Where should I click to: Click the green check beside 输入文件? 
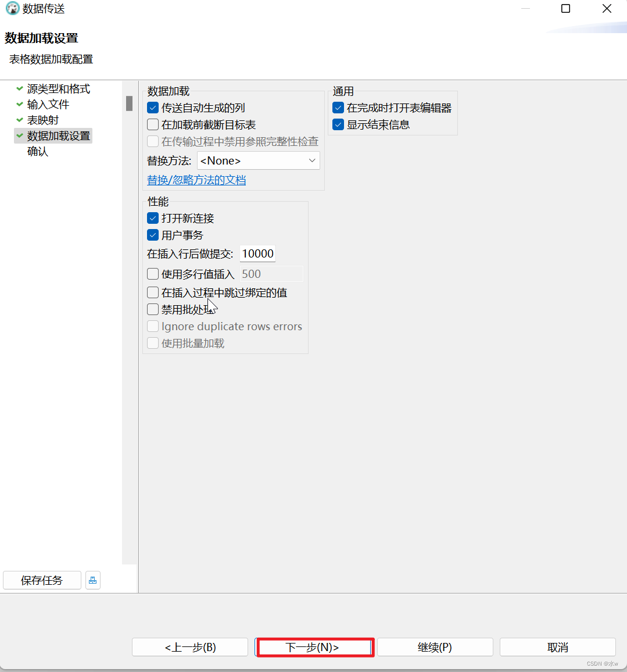tap(19, 105)
